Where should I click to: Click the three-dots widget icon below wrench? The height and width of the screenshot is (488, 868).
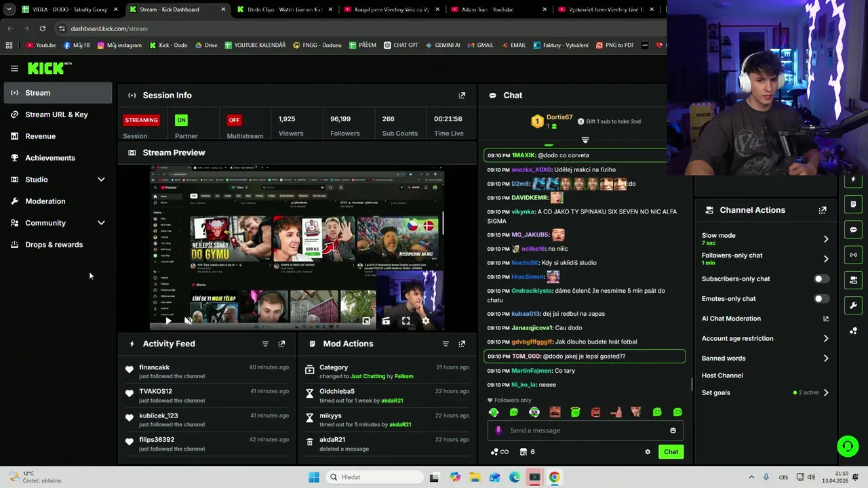coord(853,331)
